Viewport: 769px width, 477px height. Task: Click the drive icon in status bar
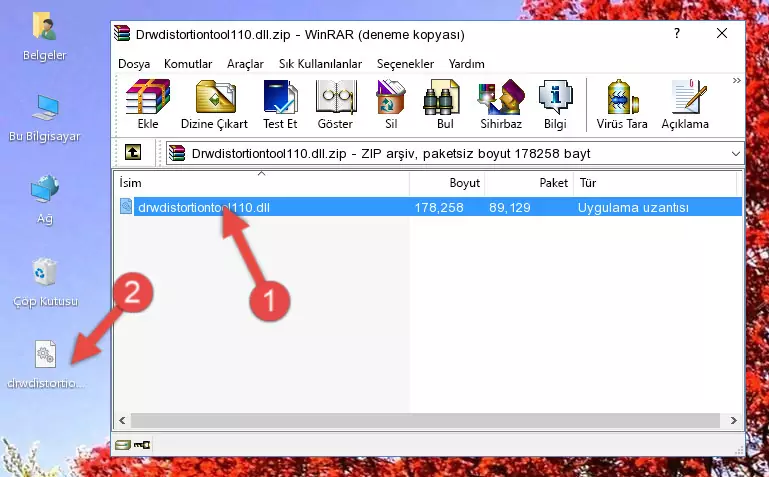click(122, 445)
